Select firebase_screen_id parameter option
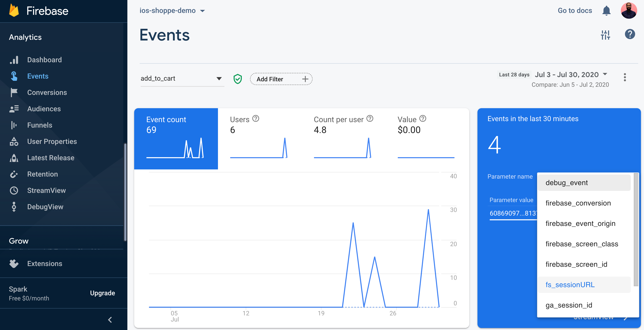This screenshot has height=330, width=644. 584,265
